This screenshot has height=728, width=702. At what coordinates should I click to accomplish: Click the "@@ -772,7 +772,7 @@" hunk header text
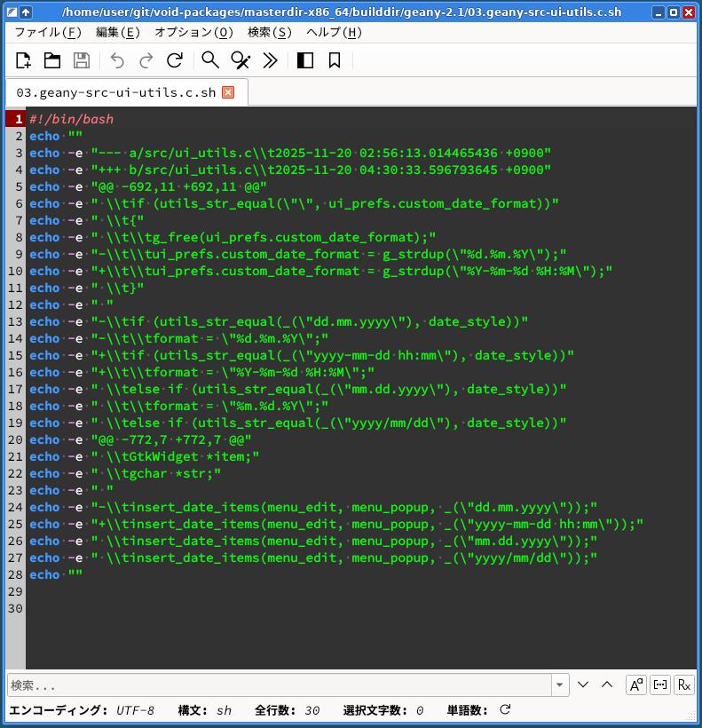[x=171, y=439]
